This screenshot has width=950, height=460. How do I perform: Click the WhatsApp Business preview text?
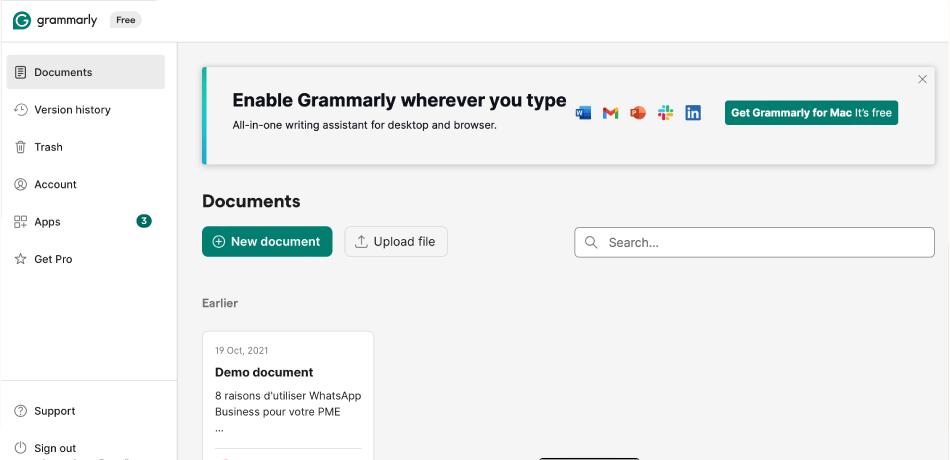pyautogui.click(x=288, y=404)
